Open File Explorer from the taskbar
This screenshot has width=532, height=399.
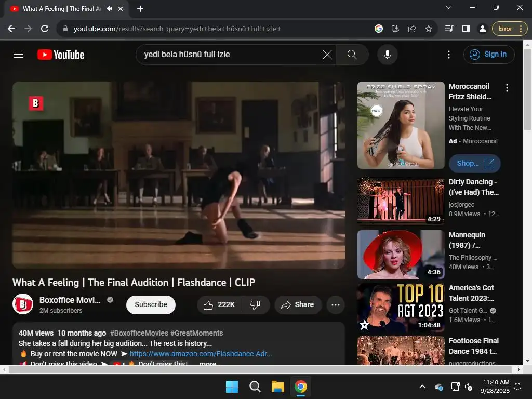[277, 387]
